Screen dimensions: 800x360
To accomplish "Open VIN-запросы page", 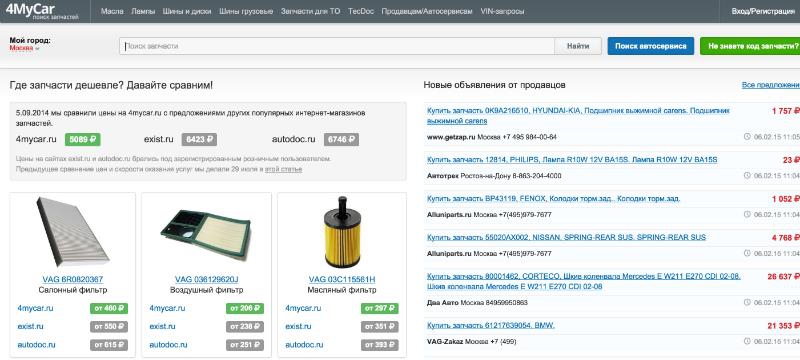I will pyautogui.click(x=502, y=11).
